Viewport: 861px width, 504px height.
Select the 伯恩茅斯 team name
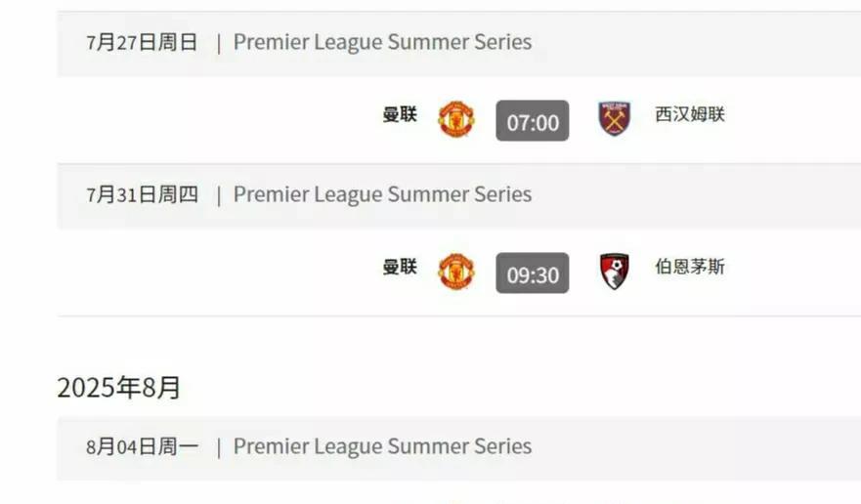click(x=690, y=268)
